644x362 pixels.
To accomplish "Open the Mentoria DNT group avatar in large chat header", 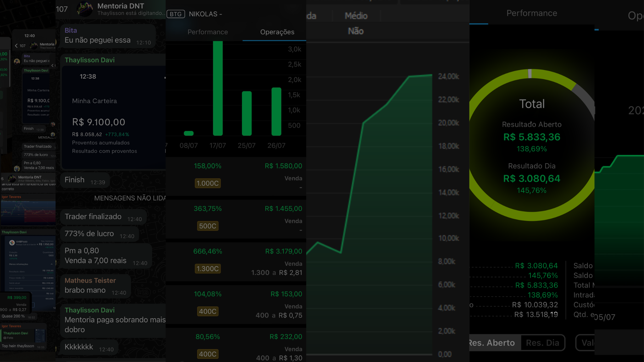I will 85,9.
